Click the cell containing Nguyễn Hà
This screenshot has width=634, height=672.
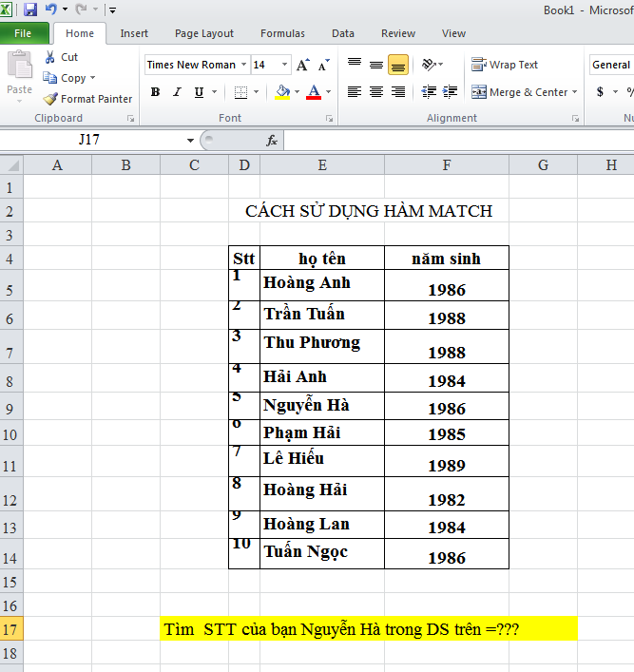click(x=322, y=406)
